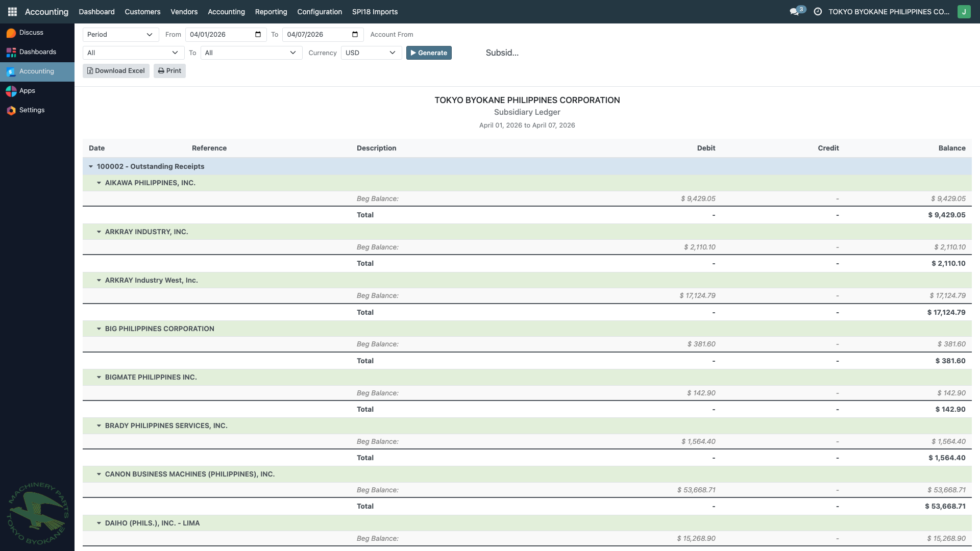The image size is (980, 551).
Task: Open Dashboards in the sidebar
Action: click(x=37, y=52)
